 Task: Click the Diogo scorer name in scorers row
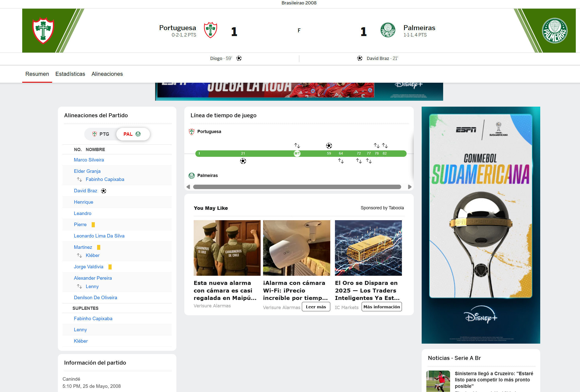216,58
